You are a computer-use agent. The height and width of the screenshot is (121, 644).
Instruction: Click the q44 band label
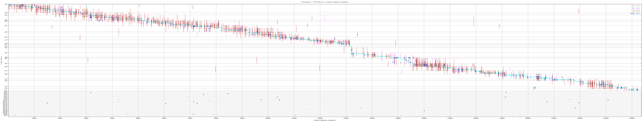(x=6, y=89)
